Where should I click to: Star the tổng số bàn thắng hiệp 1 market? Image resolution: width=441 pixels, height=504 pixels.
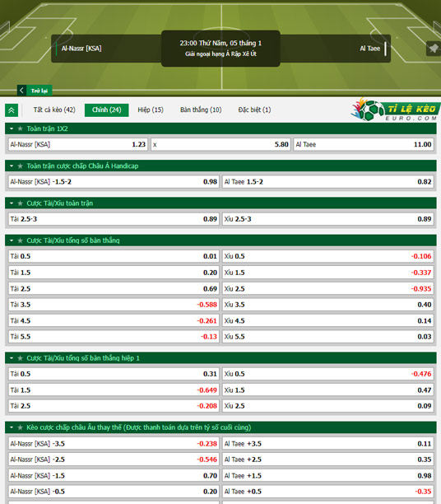[21, 358]
